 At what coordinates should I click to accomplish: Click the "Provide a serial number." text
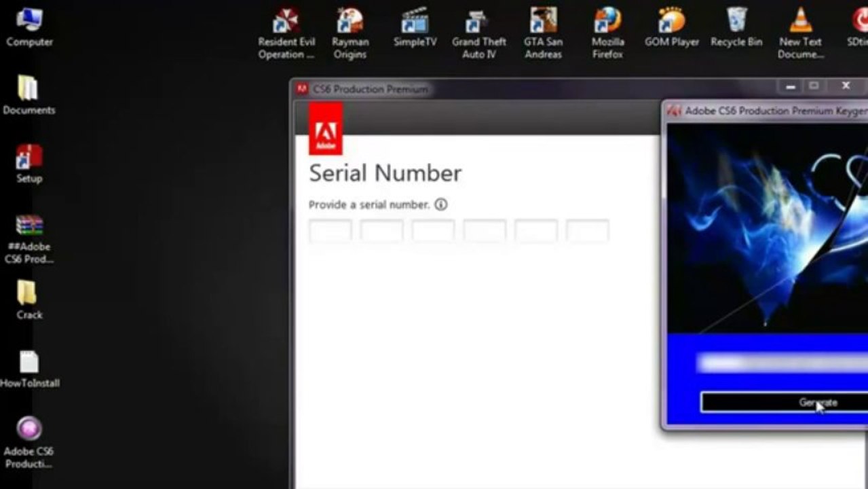point(369,204)
